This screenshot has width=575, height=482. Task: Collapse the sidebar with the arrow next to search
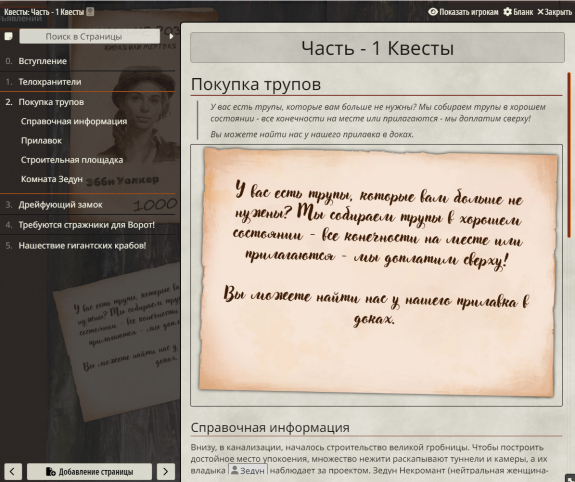tap(171, 36)
